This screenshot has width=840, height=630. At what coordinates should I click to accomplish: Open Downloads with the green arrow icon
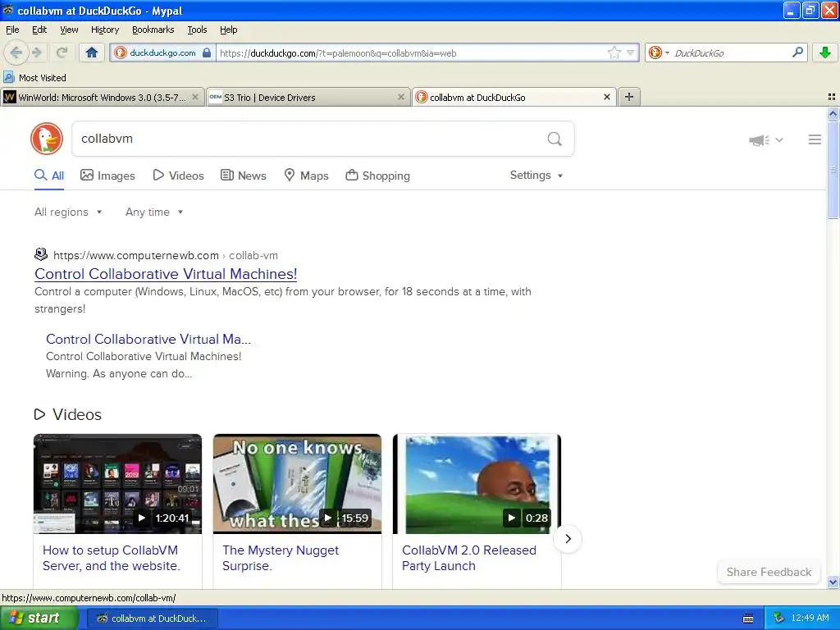[825, 52]
